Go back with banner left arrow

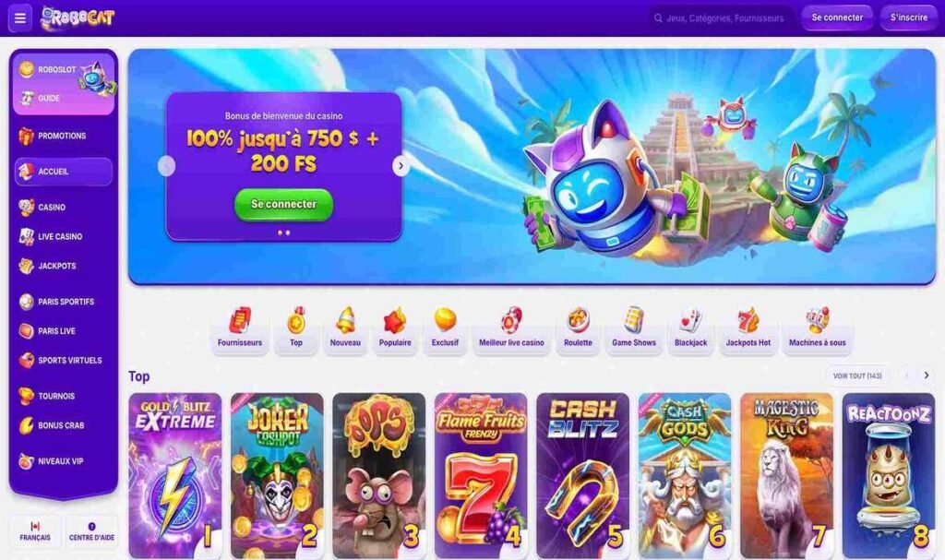tap(166, 166)
